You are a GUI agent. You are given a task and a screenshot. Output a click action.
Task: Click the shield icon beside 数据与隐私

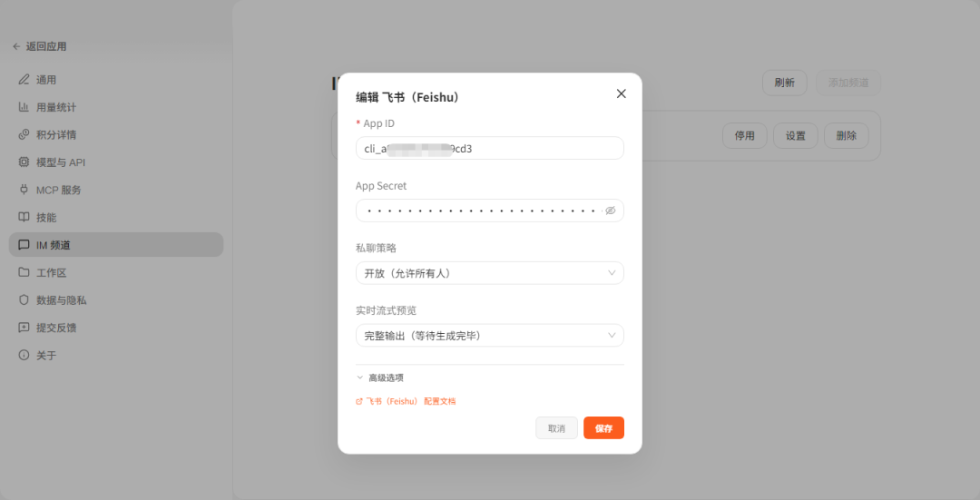[24, 299]
